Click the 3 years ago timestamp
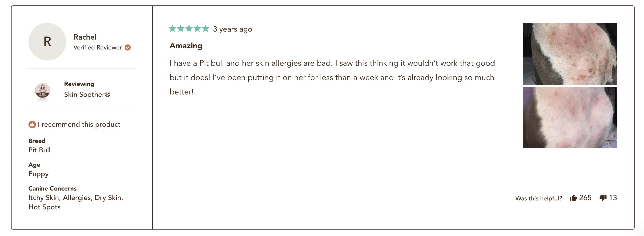Image resolution: width=644 pixels, height=236 pixels. (x=233, y=29)
